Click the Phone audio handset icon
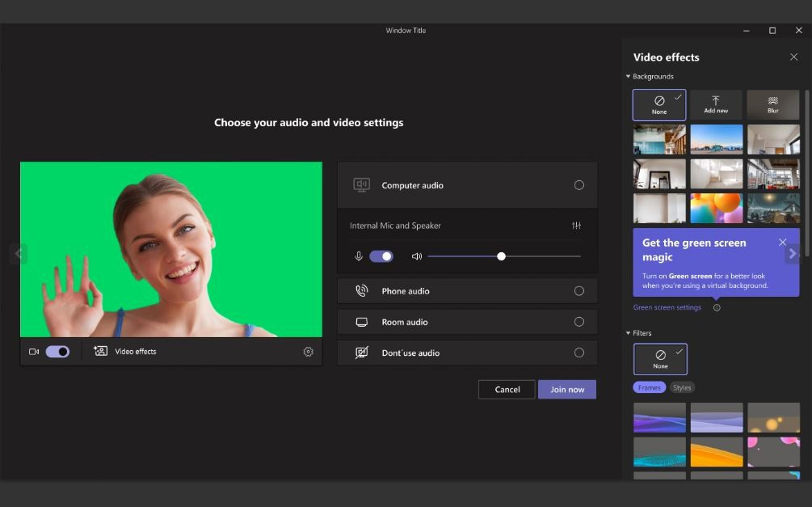The height and width of the screenshot is (507, 812). [x=362, y=290]
